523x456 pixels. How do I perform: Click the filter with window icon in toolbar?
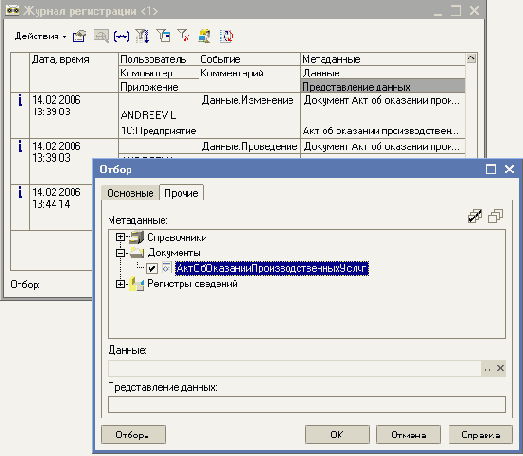(163, 36)
